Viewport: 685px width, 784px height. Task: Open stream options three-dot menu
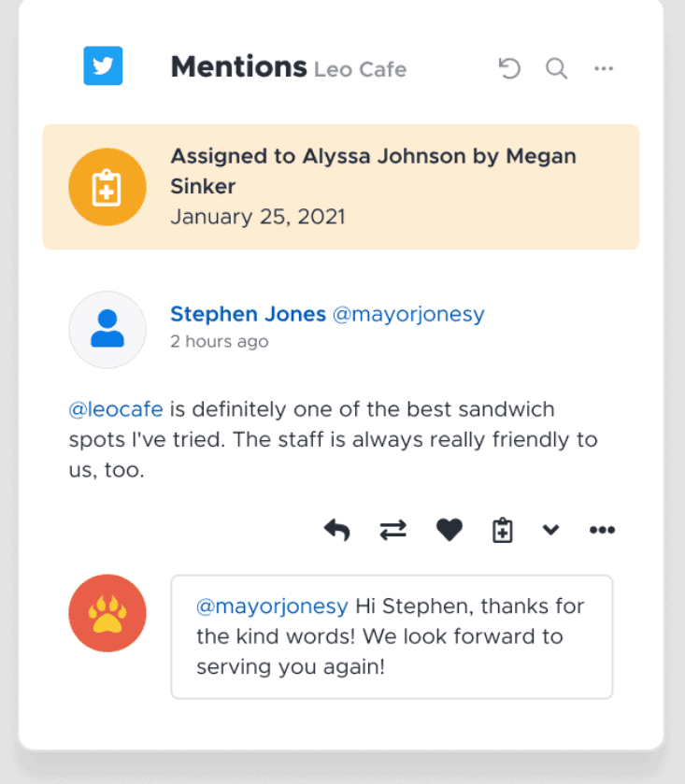(x=604, y=68)
